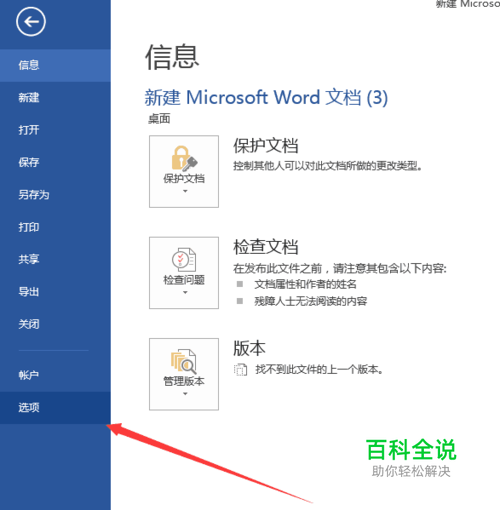Select 信息 in the sidebar
500x510 pixels.
[55, 65]
